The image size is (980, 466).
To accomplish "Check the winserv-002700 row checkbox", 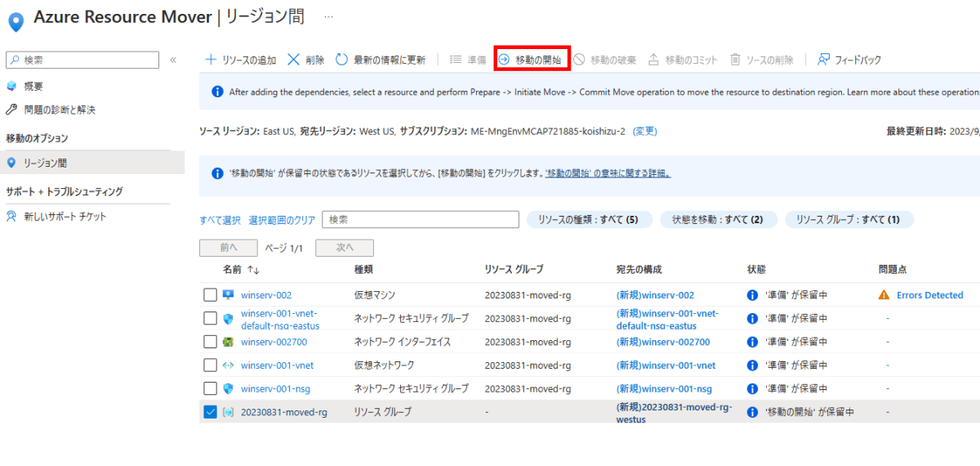I will (210, 342).
